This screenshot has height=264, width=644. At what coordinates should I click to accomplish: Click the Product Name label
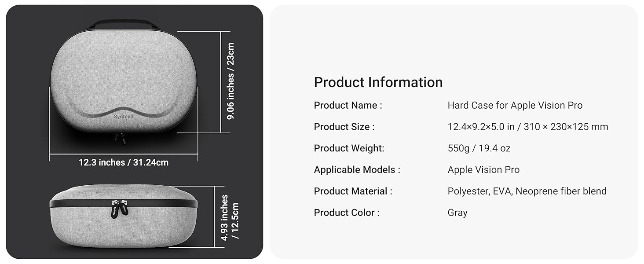pyautogui.click(x=348, y=106)
